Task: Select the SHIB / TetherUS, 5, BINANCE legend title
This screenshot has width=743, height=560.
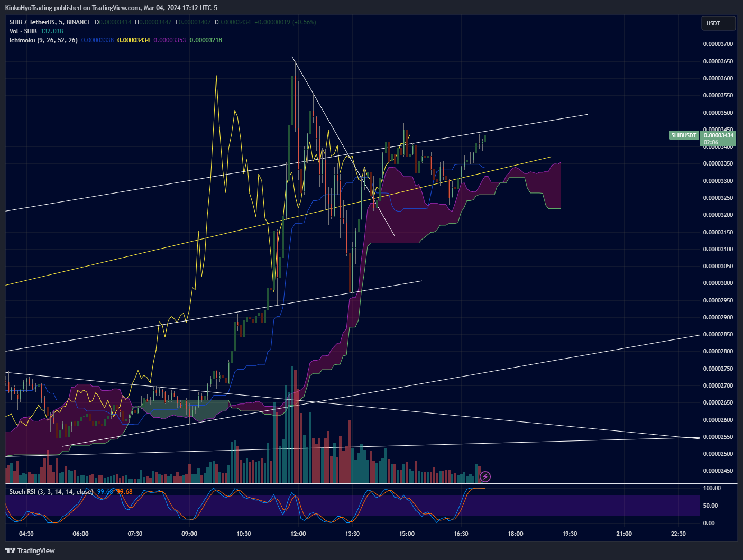Action: pos(50,22)
